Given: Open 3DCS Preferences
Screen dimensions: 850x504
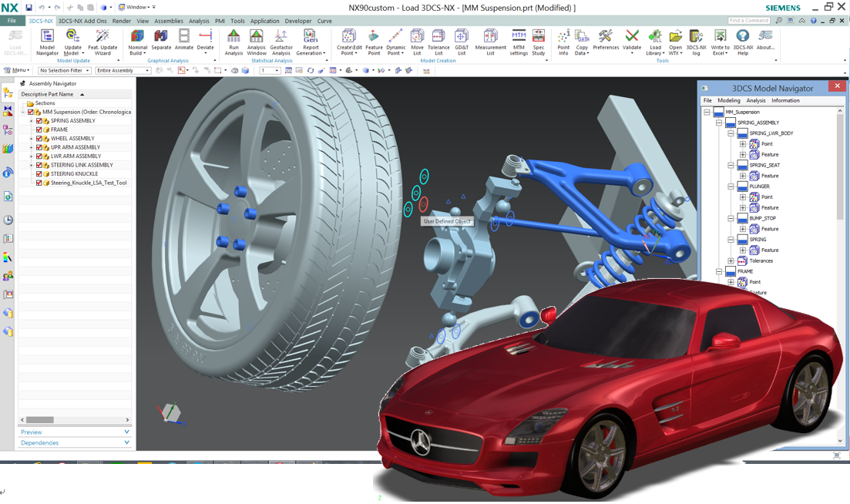Looking at the screenshot, I should tap(606, 40).
